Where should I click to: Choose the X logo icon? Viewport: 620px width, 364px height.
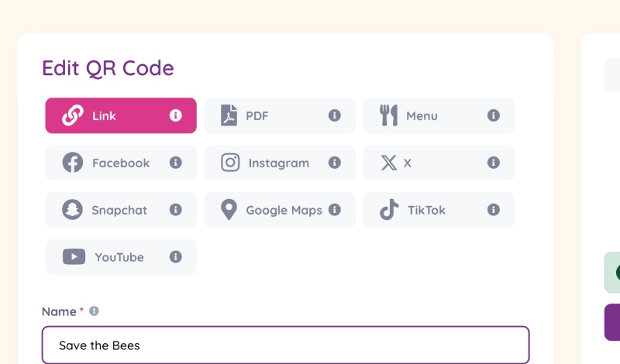tap(389, 163)
